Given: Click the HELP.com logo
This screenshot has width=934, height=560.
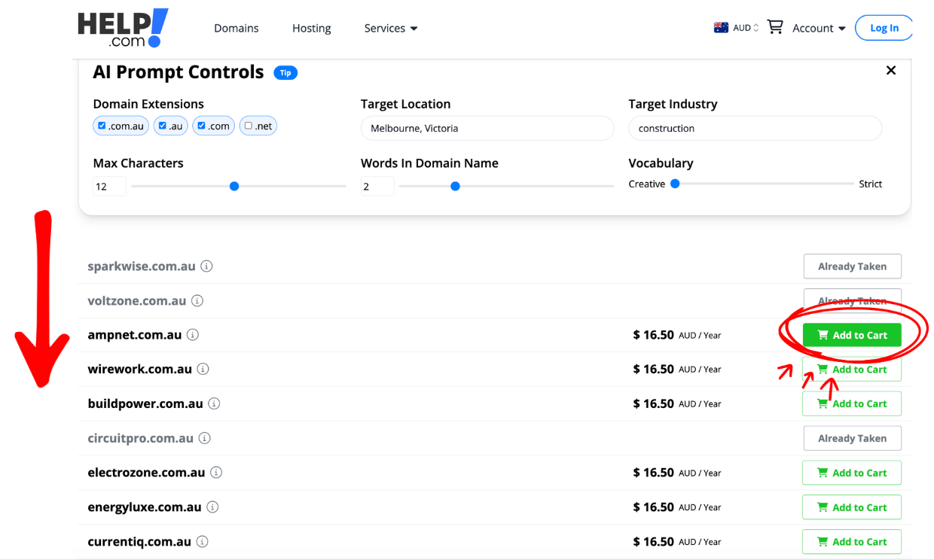Looking at the screenshot, I should coord(123,29).
